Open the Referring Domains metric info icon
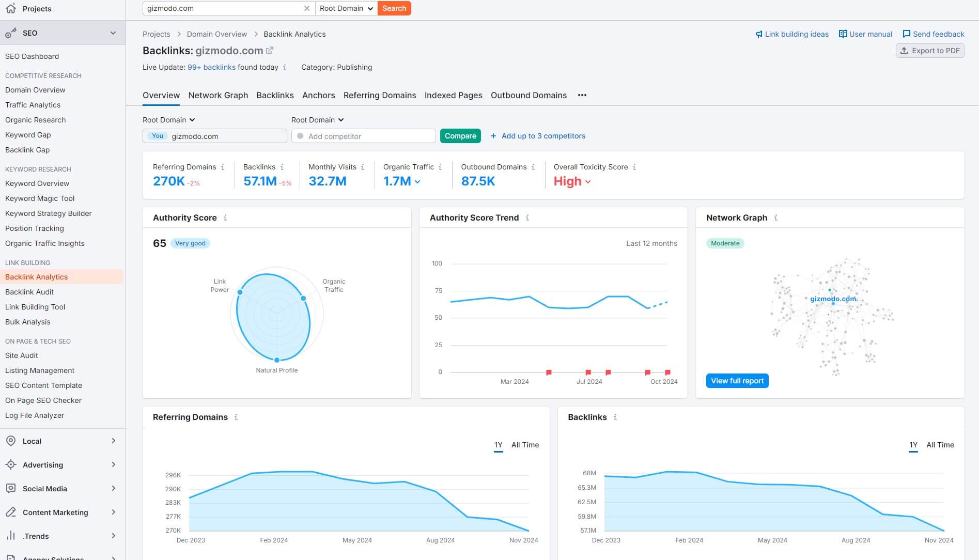This screenshot has width=979, height=560. point(223,167)
